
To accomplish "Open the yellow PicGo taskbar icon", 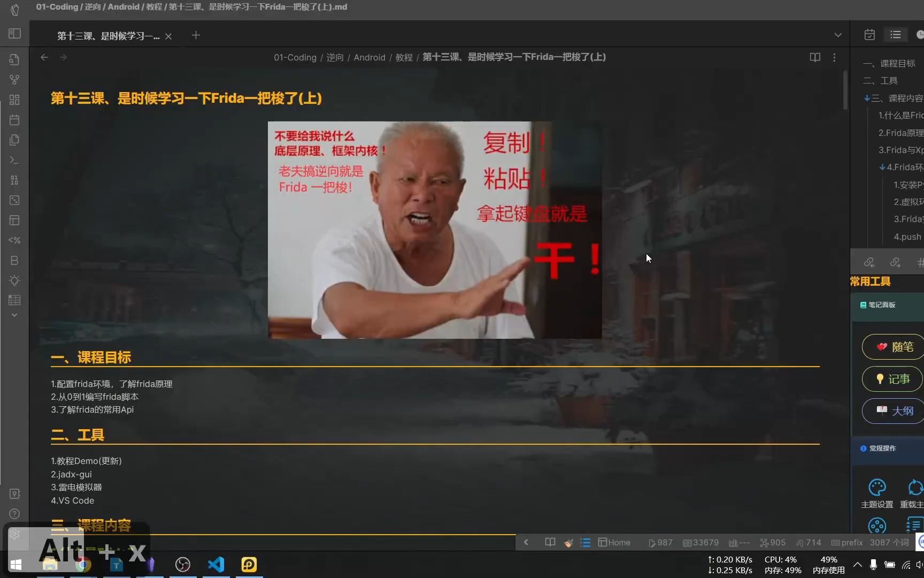I will (249, 565).
